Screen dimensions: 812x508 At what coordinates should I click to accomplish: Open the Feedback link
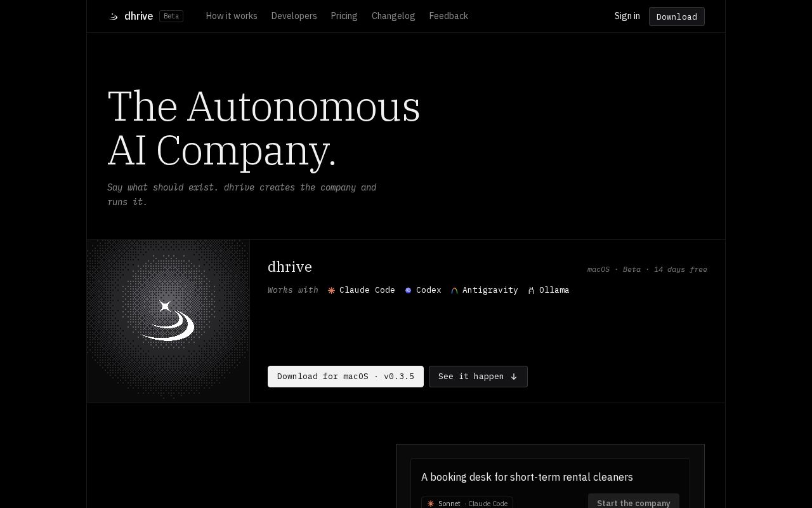449,16
